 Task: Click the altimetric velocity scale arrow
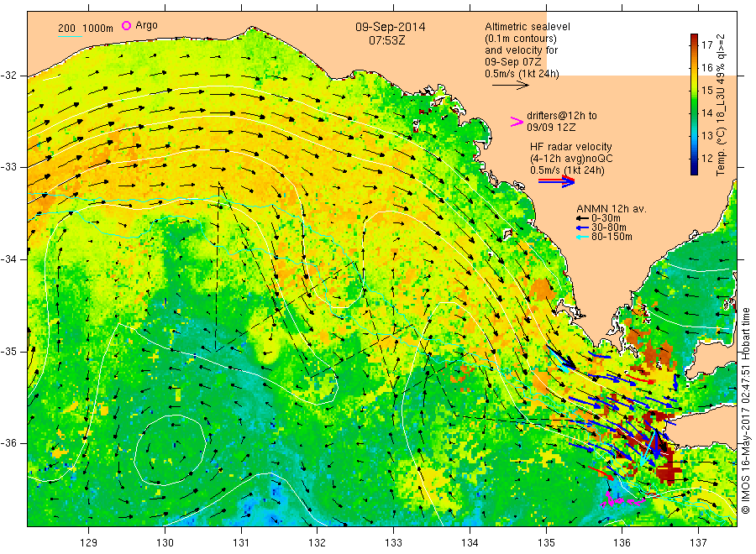(x=510, y=86)
